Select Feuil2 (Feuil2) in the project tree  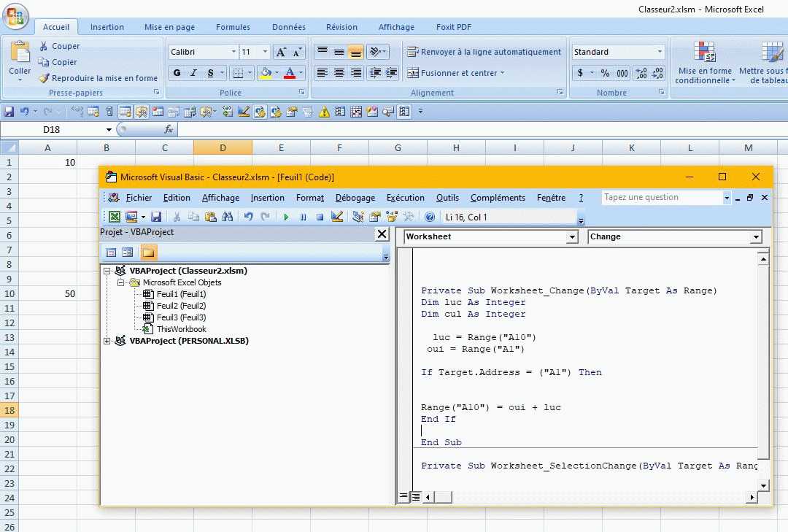[x=181, y=306]
